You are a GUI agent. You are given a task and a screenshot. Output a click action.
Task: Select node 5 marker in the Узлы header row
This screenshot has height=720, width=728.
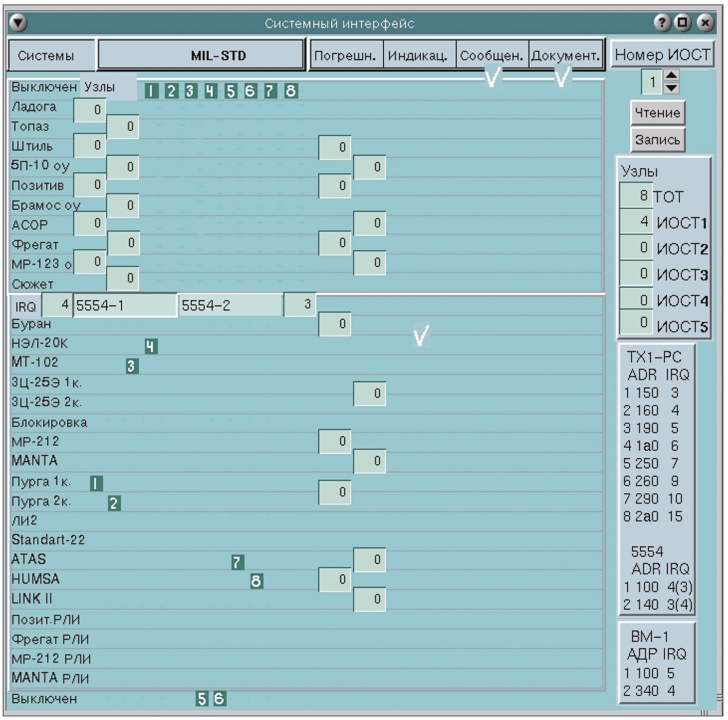pos(231,91)
